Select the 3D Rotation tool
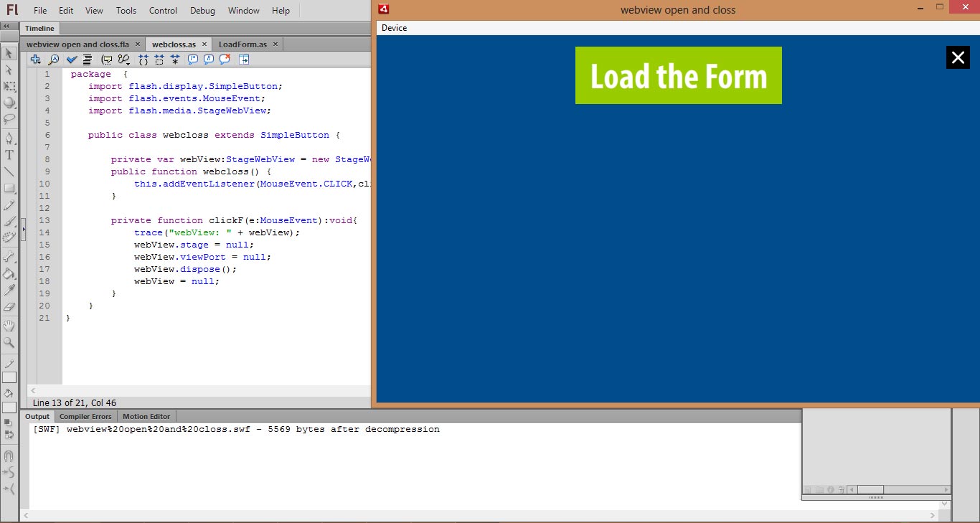Viewport: 980px width, 523px height. point(9,103)
